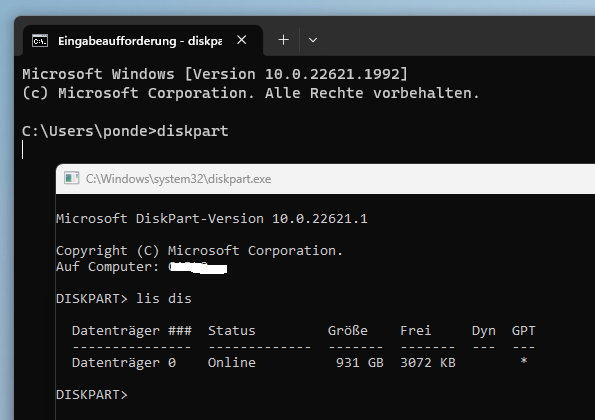The height and width of the screenshot is (420, 595).
Task: Click the redacted computer name
Action: tap(198, 267)
